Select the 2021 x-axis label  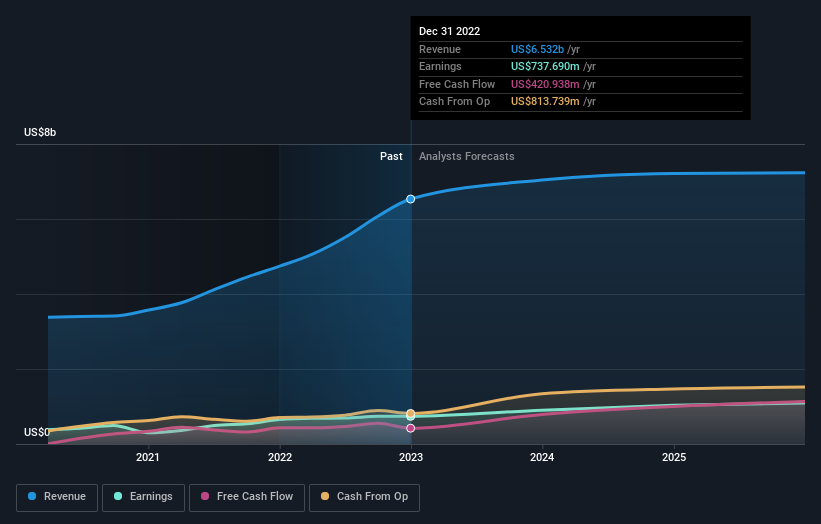point(148,458)
